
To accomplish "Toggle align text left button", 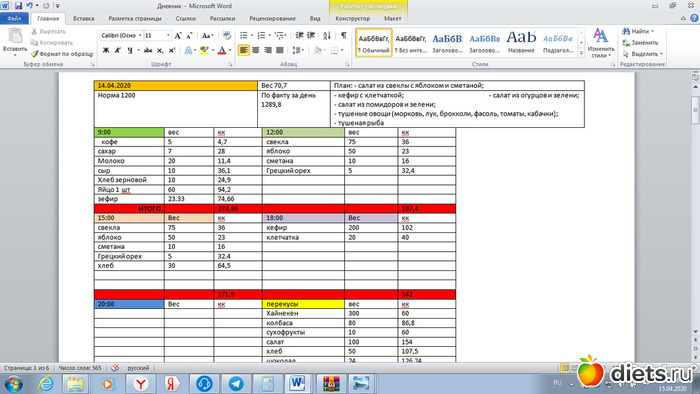I will click(244, 50).
